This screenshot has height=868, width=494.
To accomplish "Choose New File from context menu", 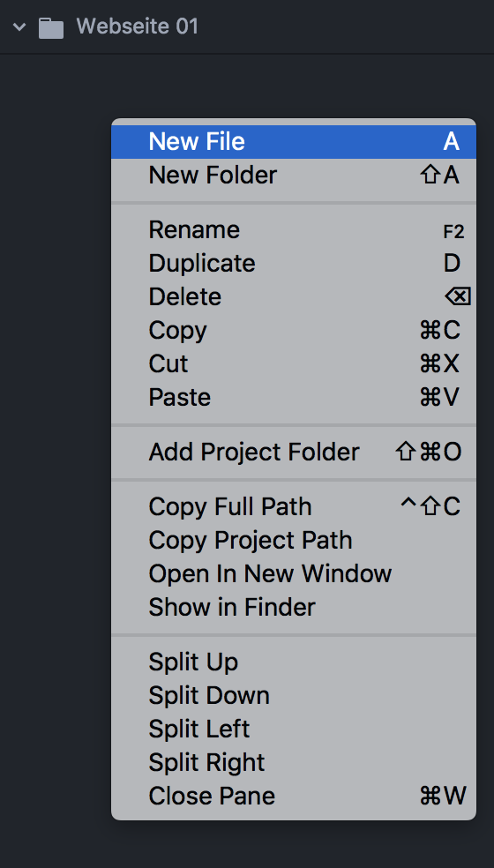I will tap(294, 142).
